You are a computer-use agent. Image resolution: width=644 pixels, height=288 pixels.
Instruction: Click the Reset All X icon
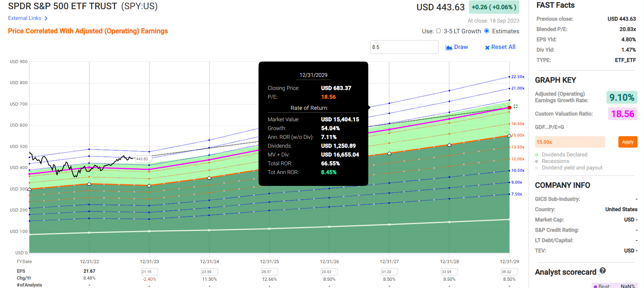487,47
